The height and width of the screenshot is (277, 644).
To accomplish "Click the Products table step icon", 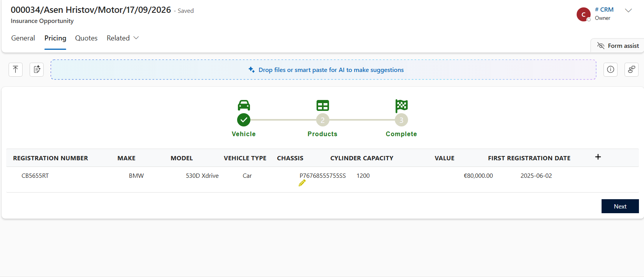I will (x=323, y=105).
